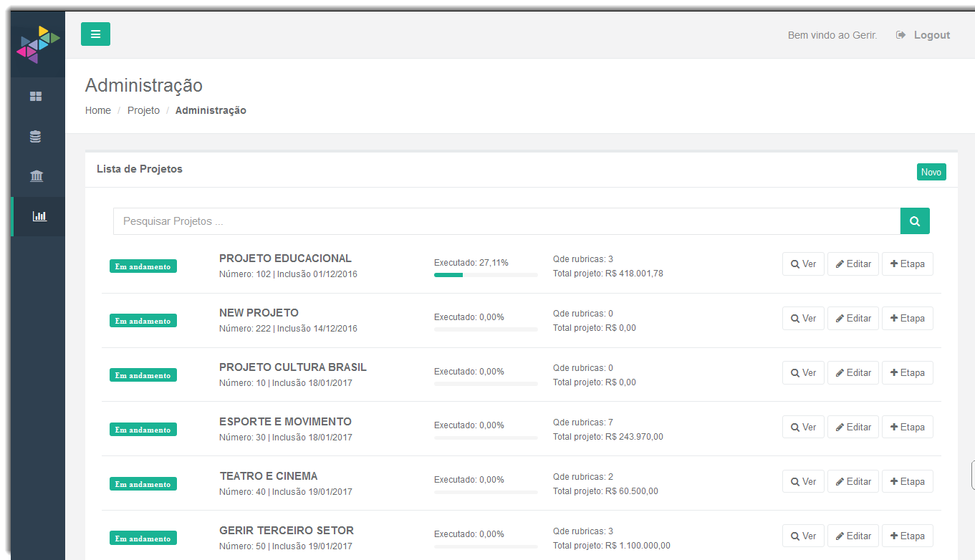Focus the Pesquisar Projetos search field
This screenshot has width=975, height=560.
(x=506, y=221)
